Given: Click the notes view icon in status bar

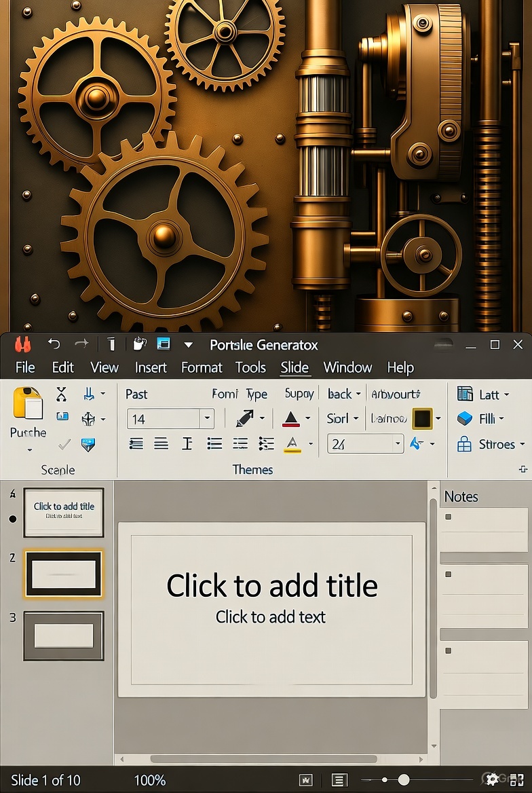Looking at the screenshot, I should 339,780.
